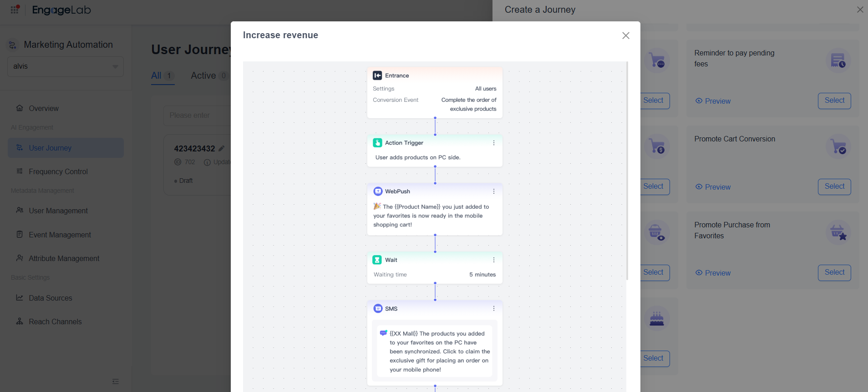
Task: Preview the Promote Cart Conversion template
Action: coord(713,187)
